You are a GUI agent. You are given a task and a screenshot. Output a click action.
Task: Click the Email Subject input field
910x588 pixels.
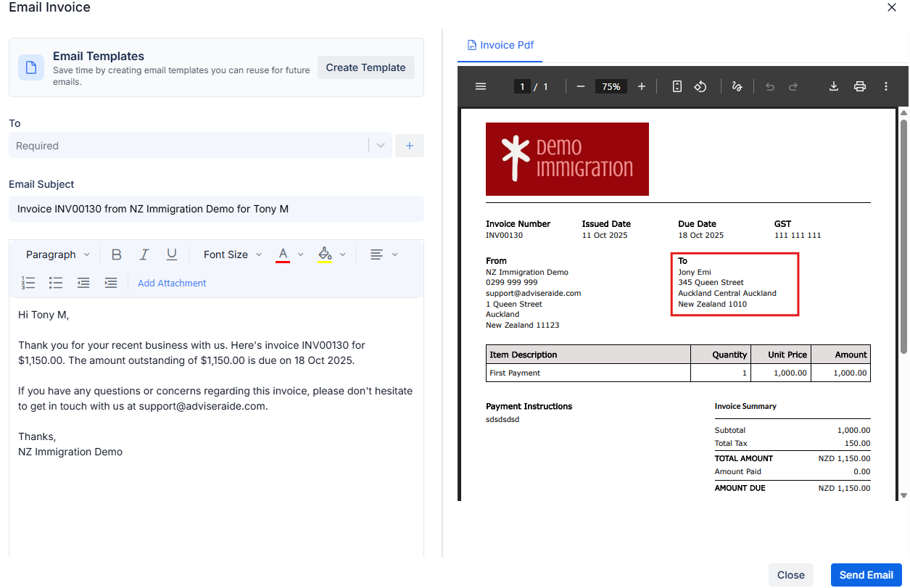coord(215,209)
